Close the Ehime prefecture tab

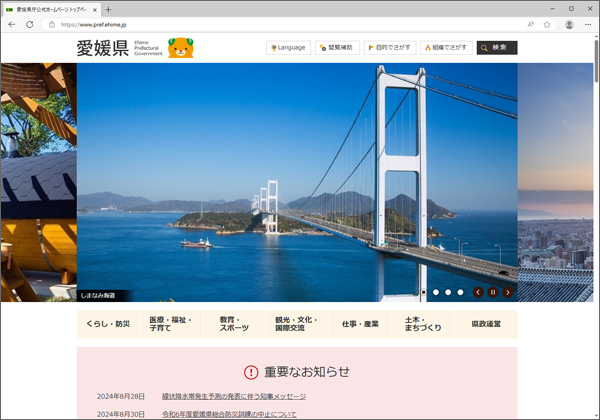(95, 10)
